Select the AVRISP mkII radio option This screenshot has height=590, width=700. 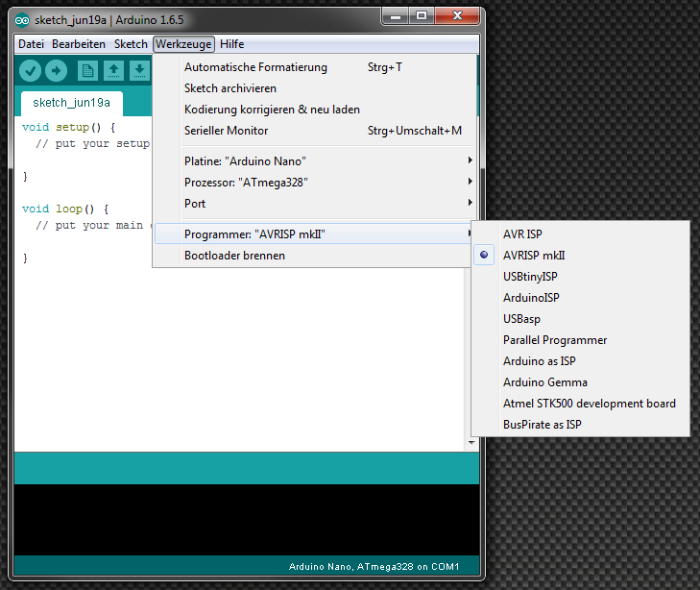tap(580, 255)
